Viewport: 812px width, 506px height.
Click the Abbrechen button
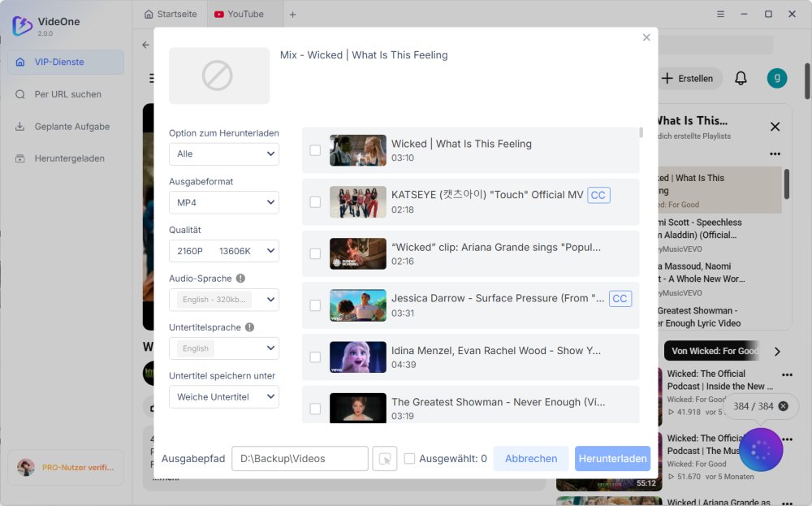531,459
